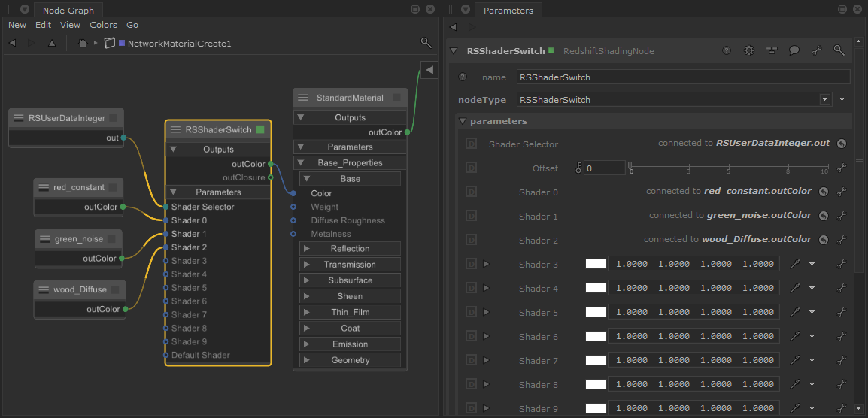This screenshot has width=868, height=418.
Task: Open the View menu
Action: click(70, 25)
